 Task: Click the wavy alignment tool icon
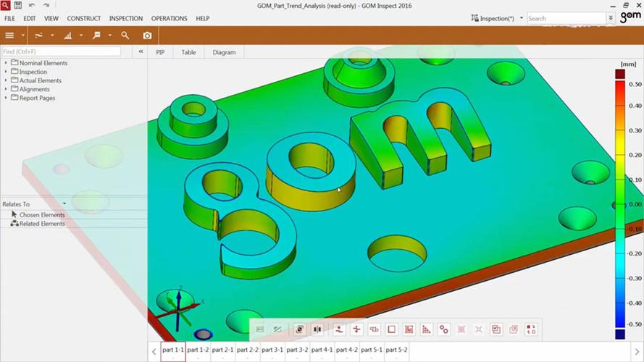click(38, 35)
